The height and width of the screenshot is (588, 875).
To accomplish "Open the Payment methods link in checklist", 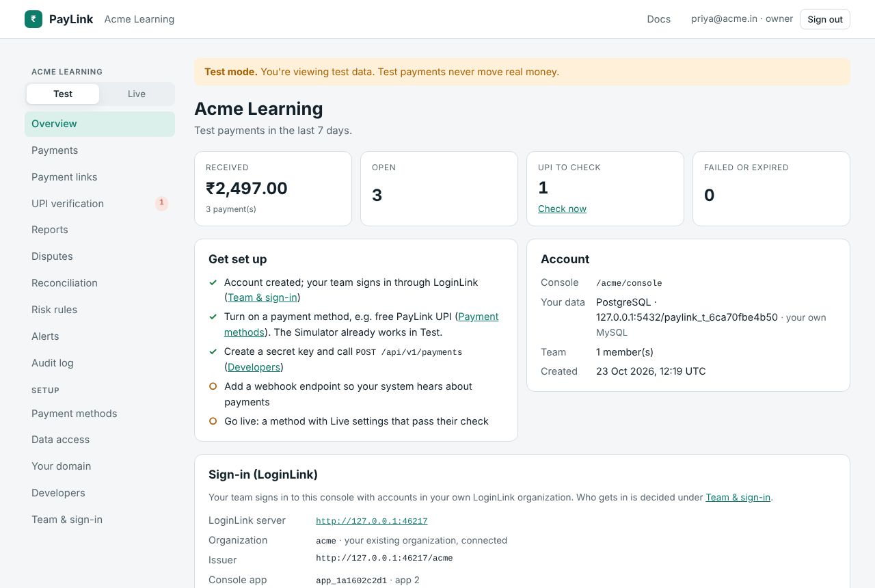I will coord(362,324).
